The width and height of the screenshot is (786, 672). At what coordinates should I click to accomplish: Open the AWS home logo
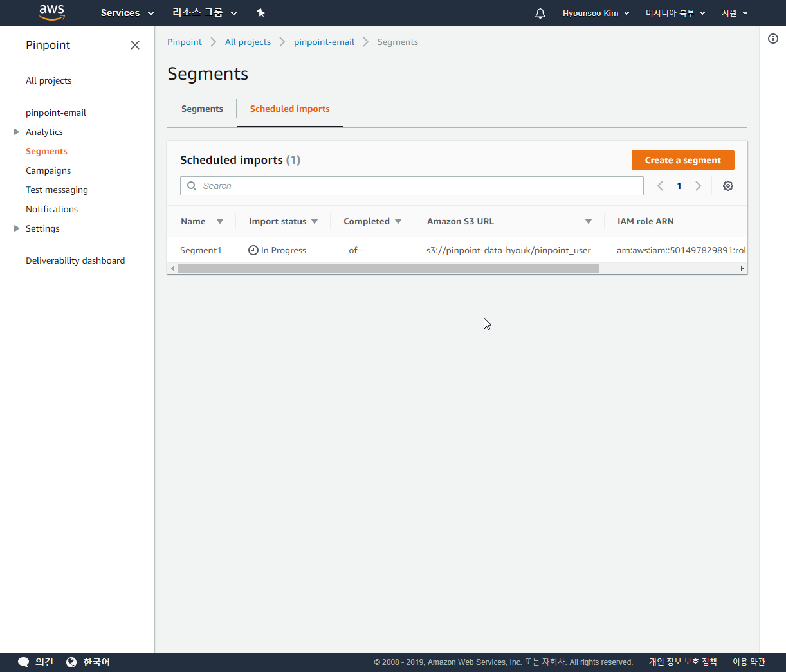point(51,12)
